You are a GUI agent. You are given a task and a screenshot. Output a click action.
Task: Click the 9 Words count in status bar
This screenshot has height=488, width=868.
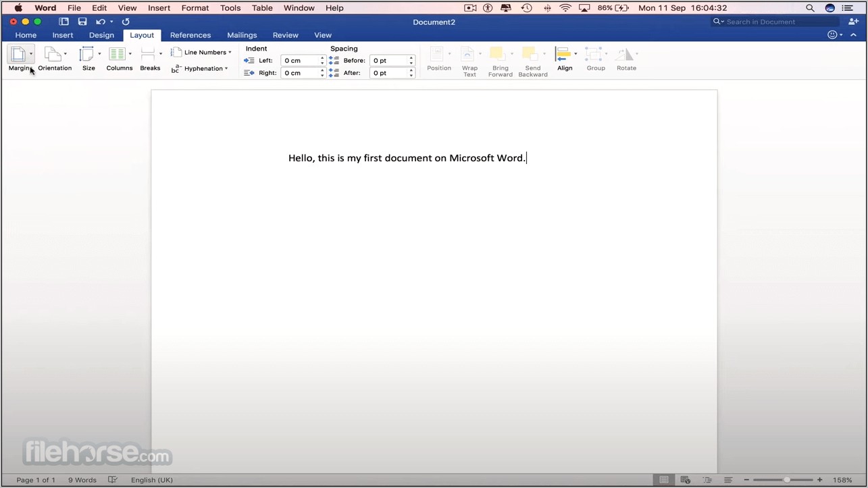[x=82, y=480]
